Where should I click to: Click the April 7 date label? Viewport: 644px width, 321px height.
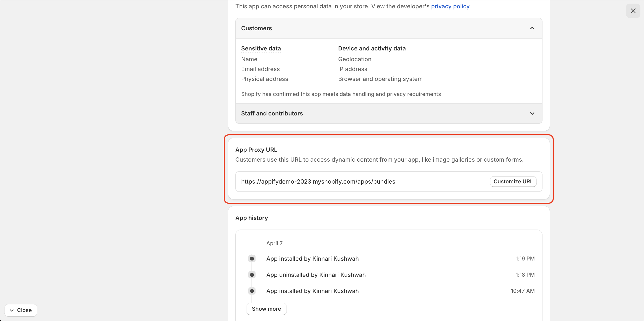(274, 243)
